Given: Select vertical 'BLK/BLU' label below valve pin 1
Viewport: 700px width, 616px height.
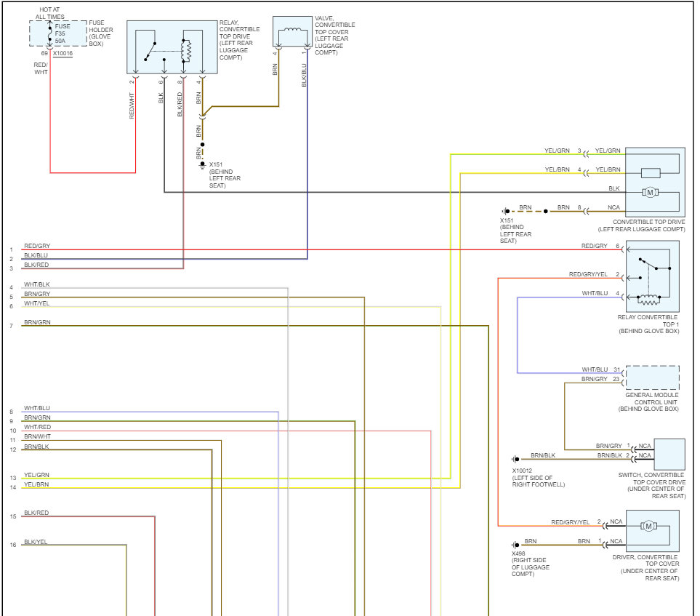Looking at the screenshot, I should [x=304, y=75].
